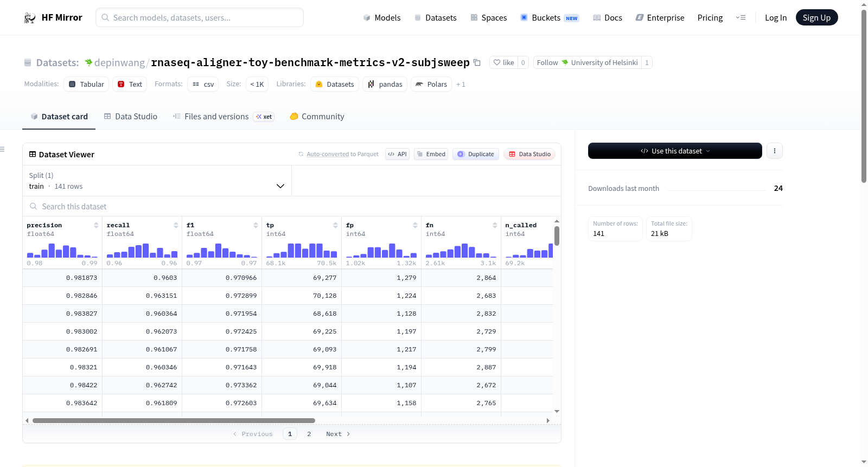Sort the tp column using its sort arrows
868x467 pixels.
335,225
